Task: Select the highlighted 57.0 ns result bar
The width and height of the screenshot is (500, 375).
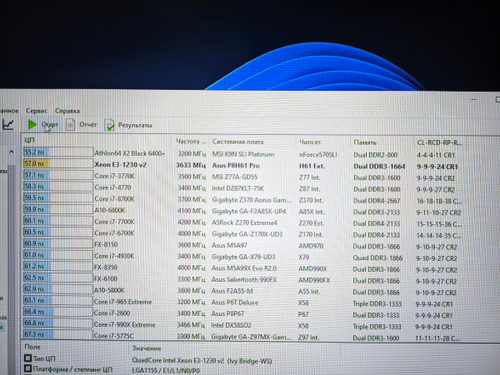Action: tap(58, 163)
